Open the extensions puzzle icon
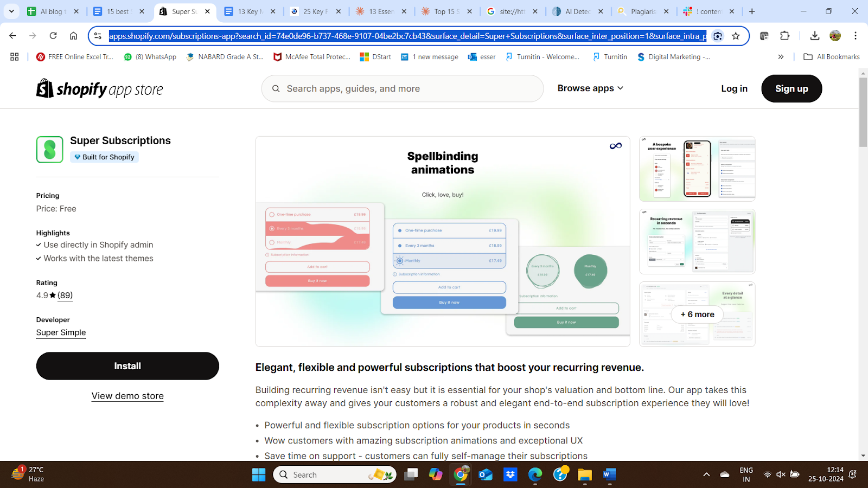This screenshot has height=488, width=868. click(x=784, y=36)
